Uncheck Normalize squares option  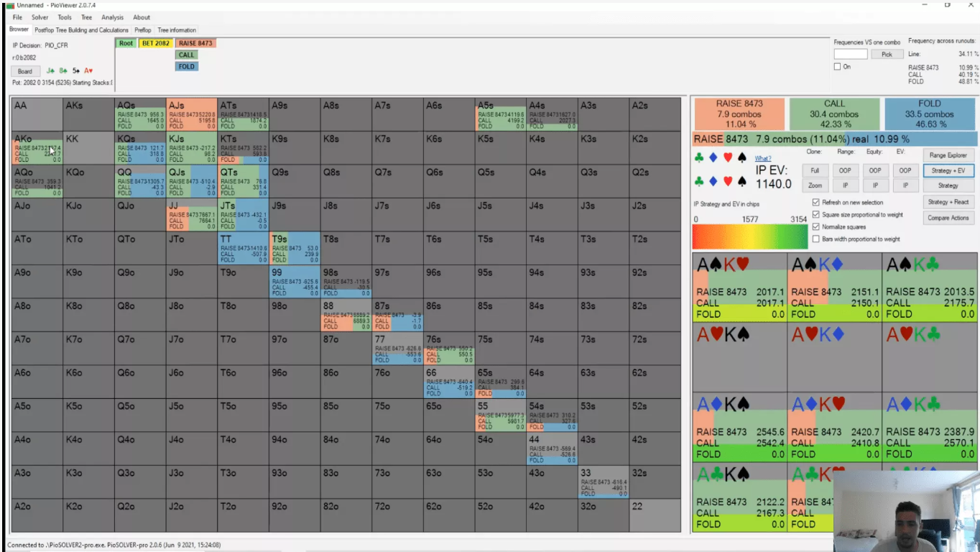(x=815, y=227)
